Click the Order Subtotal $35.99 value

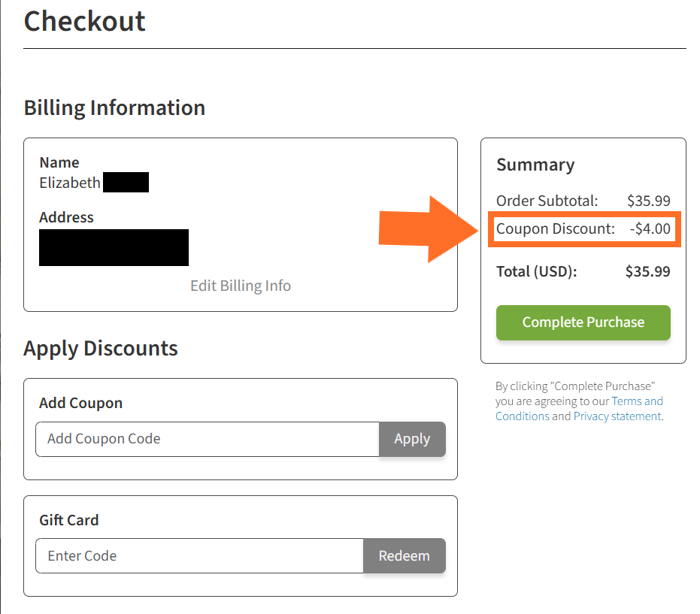648,201
